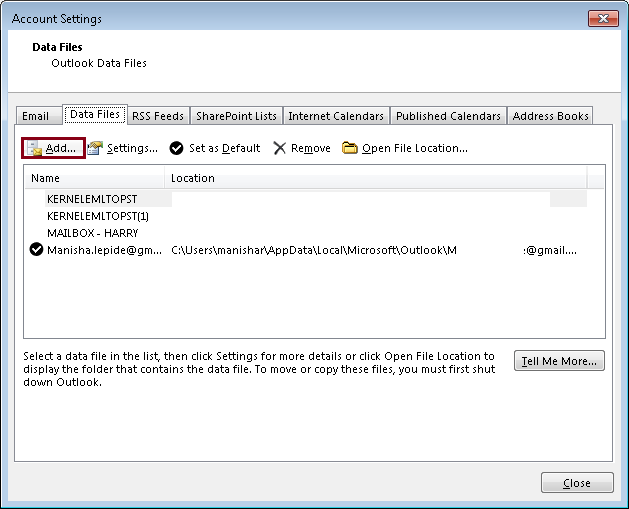Click the Open File Location... label

(415, 148)
